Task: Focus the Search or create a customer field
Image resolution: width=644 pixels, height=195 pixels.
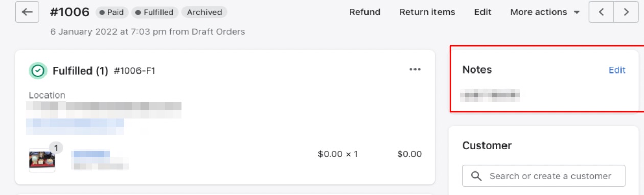Action: pyautogui.click(x=543, y=176)
